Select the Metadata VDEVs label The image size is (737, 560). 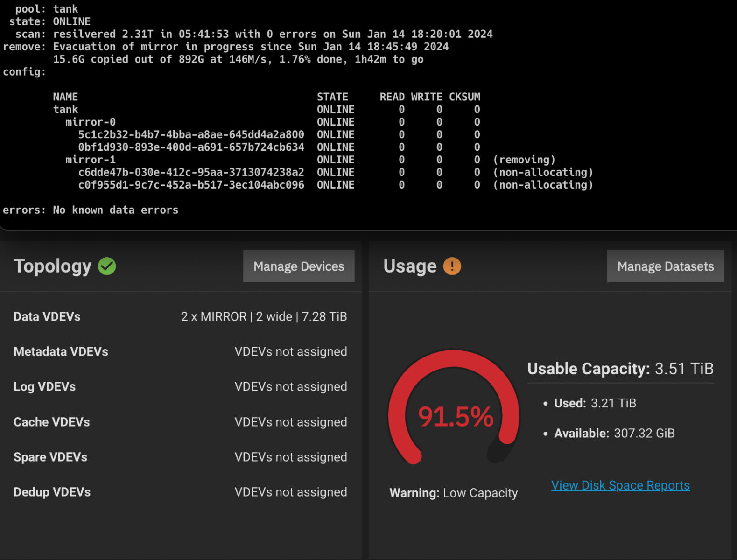pyautogui.click(x=61, y=352)
